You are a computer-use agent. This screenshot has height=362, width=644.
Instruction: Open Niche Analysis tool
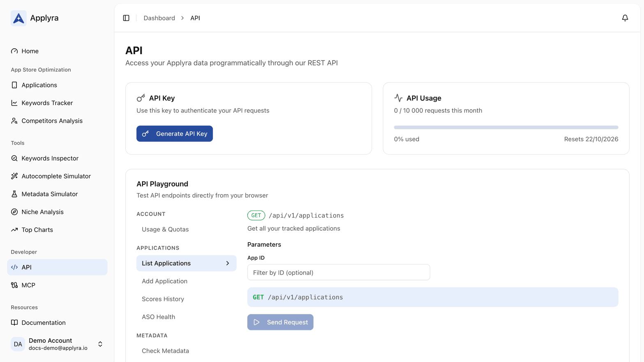click(57, 212)
